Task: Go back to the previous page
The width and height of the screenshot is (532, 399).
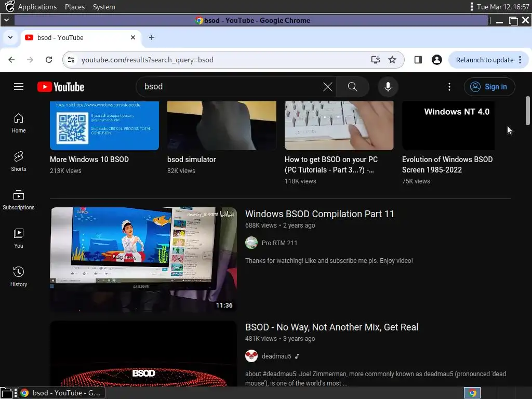Action: point(11,60)
